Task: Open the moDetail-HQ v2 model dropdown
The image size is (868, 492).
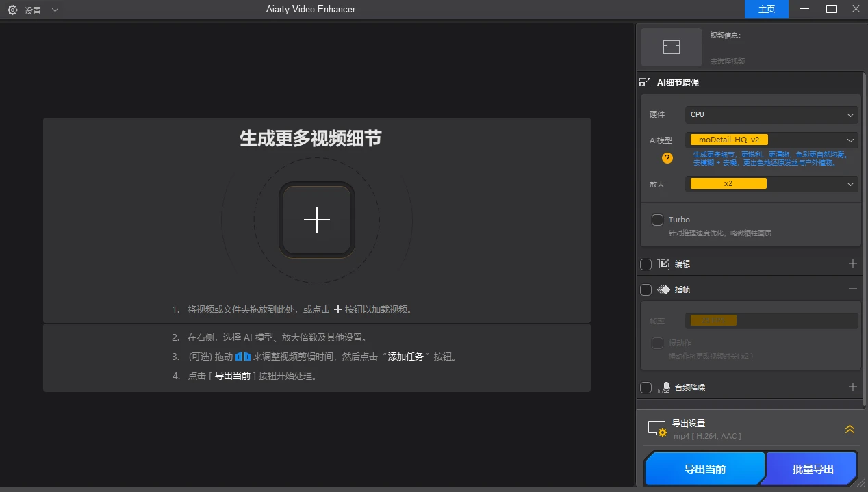Action: coord(771,140)
